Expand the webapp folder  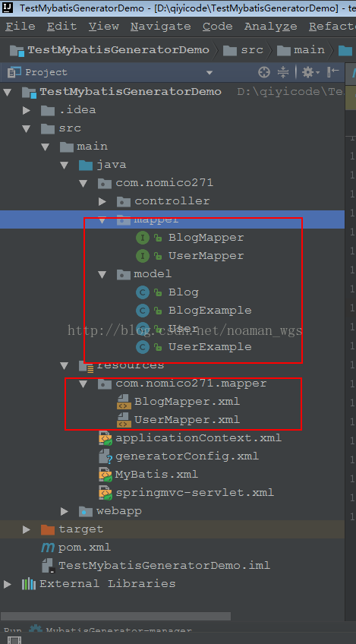click(x=65, y=511)
